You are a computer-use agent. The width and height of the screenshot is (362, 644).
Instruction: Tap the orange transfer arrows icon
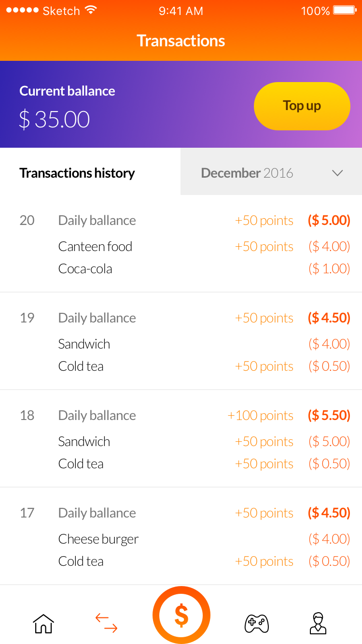[106, 623]
